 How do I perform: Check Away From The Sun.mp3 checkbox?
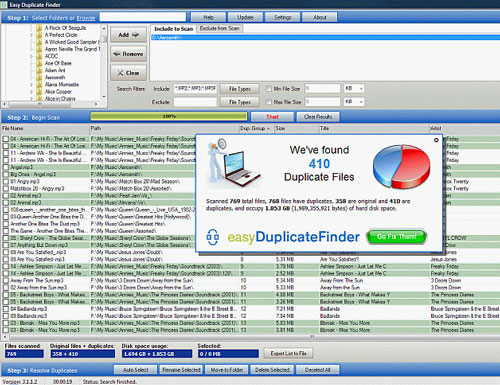6,281
